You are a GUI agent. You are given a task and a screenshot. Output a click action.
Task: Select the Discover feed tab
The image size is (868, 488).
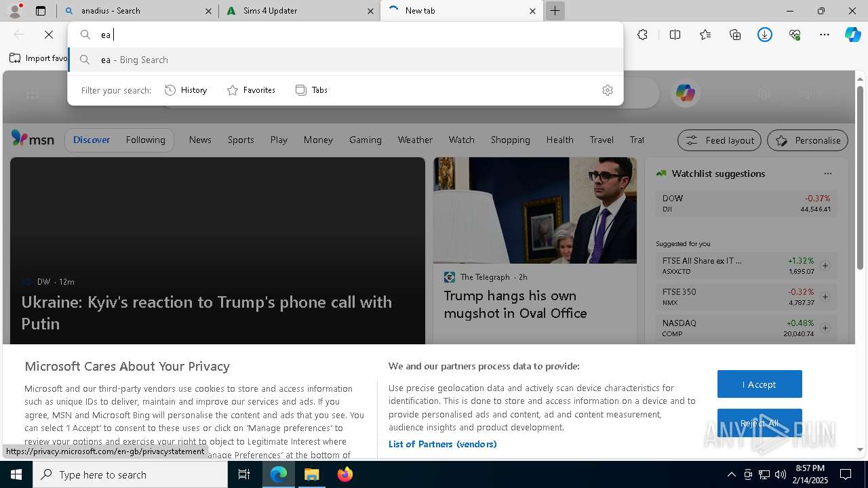[x=92, y=140]
